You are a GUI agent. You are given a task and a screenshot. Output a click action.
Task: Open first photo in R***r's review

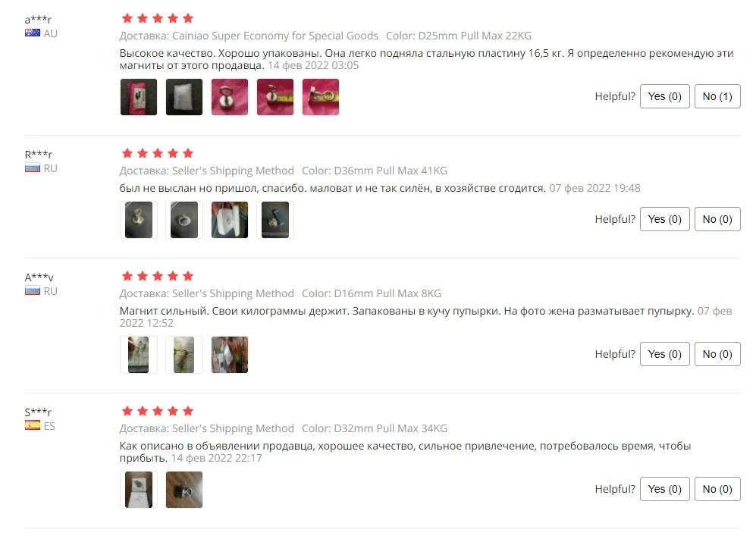coord(138,220)
